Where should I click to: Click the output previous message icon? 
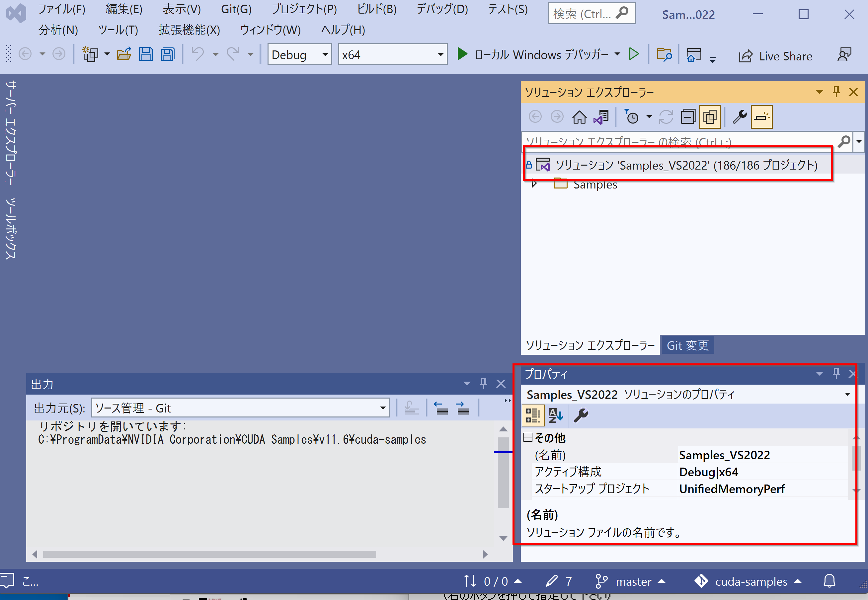[x=441, y=408]
